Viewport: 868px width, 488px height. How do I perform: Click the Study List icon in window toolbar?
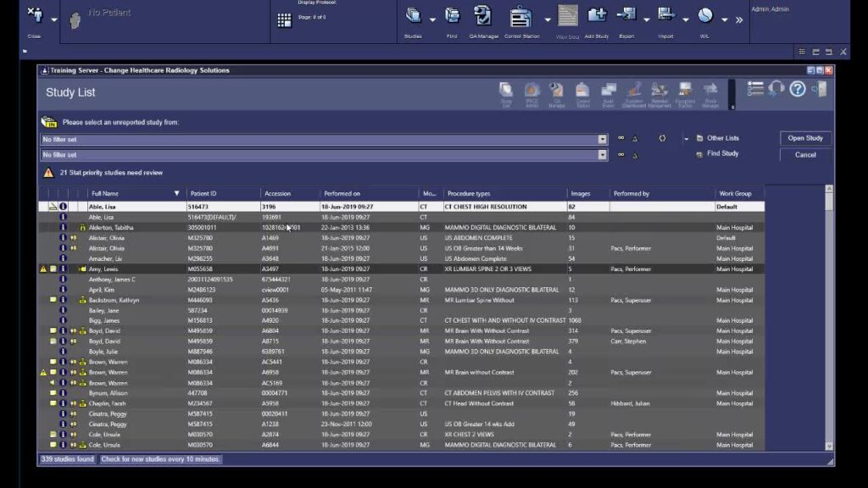point(506,95)
